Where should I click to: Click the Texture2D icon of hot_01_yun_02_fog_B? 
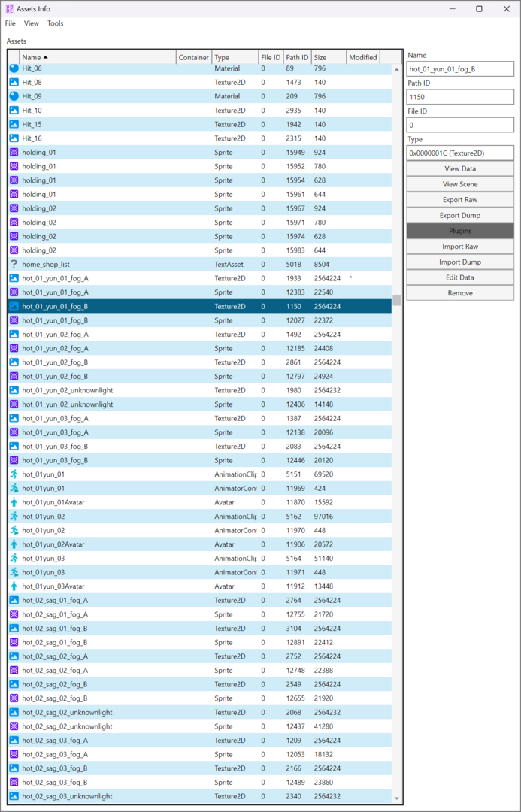[14, 362]
